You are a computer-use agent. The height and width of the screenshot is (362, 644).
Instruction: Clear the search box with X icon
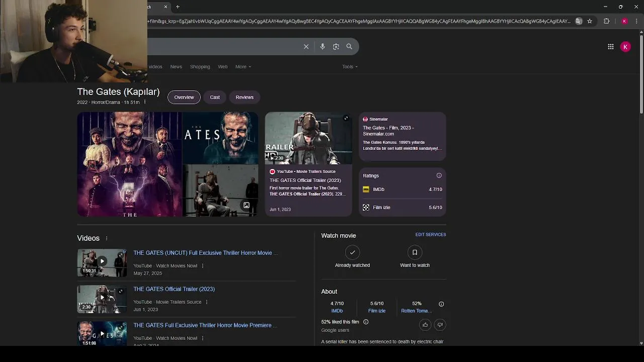click(306, 47)
